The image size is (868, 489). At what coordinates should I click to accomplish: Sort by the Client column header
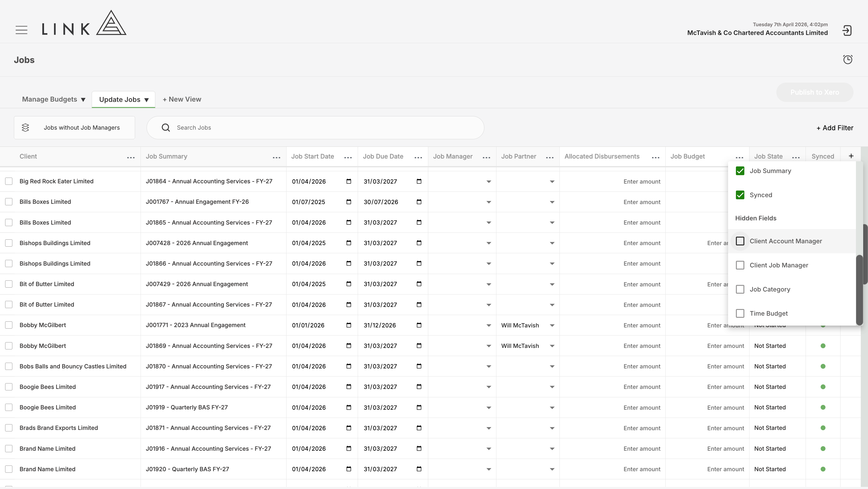coord(28,156)
